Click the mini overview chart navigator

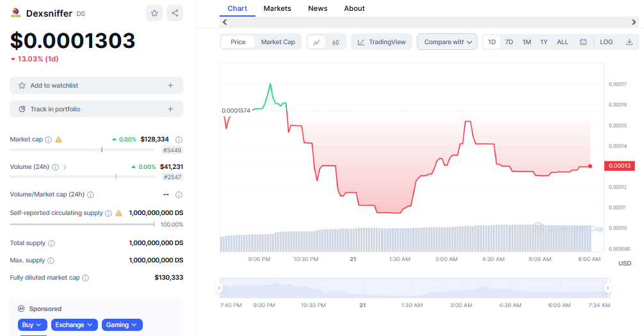(414, 288)
